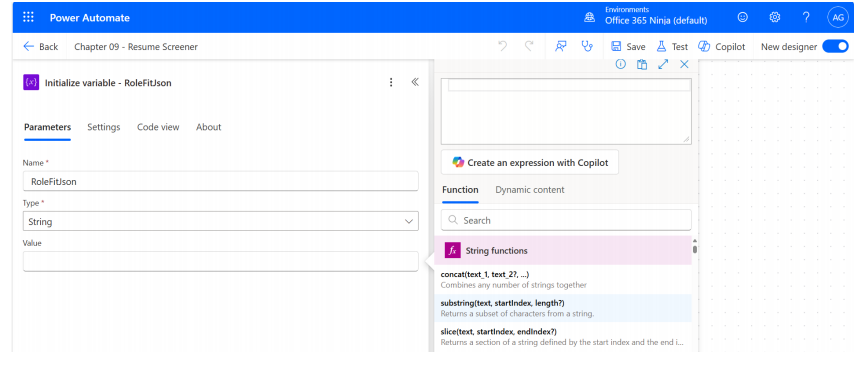Collapse the action details panel

tap(415, 83)
